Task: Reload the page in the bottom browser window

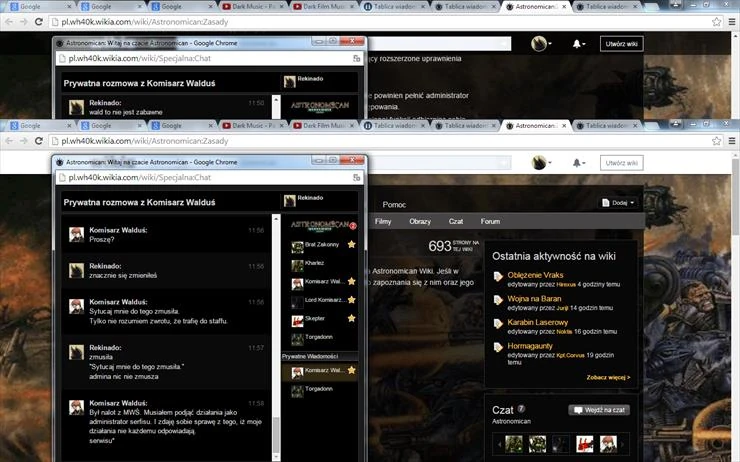Action: [39, 141]
